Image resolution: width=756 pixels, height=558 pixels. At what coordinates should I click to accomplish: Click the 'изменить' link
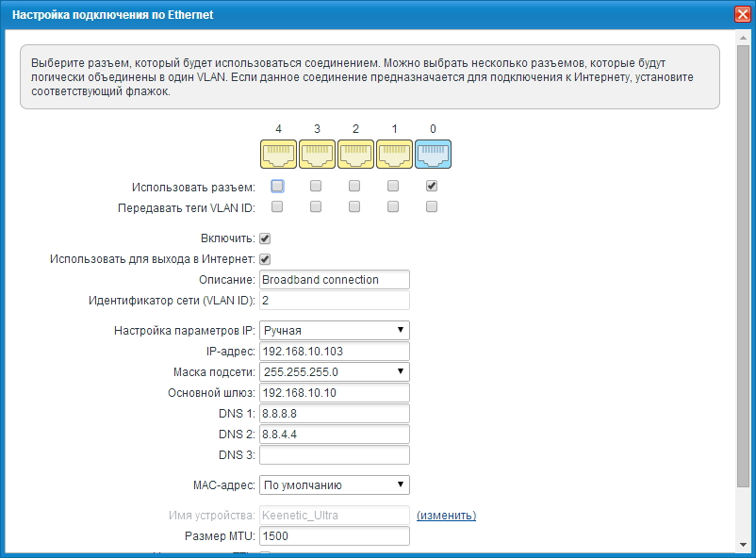coord(446,516)
